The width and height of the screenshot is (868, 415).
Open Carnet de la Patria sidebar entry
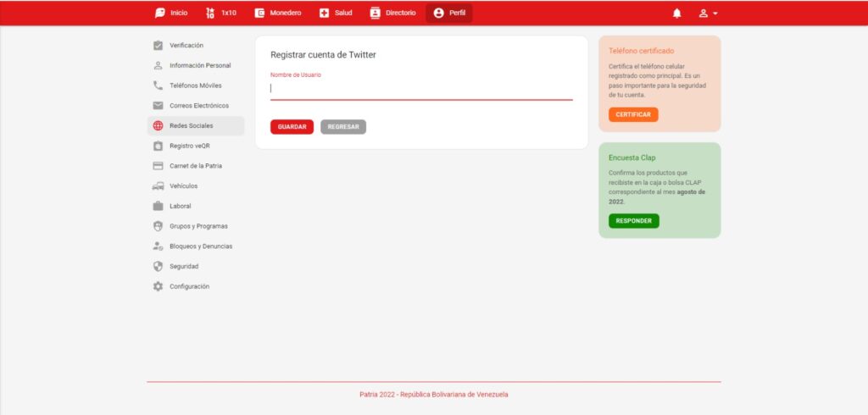(x=196, y=166)
